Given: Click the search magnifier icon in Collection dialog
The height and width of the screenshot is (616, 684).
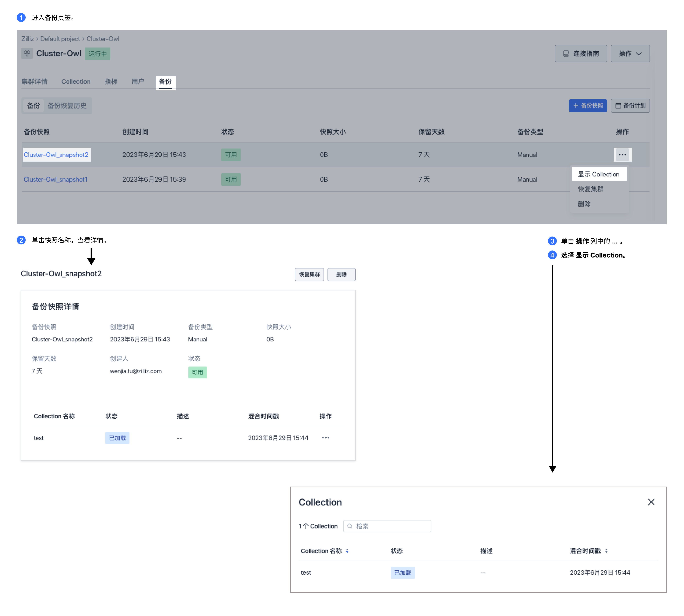Looking at the screenshot, I should tap(349, 526).
